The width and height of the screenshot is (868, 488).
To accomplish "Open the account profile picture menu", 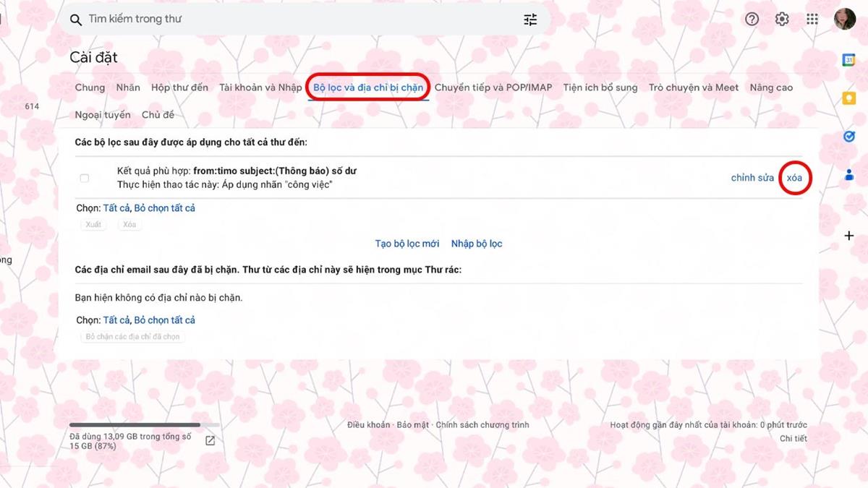I will coord(844,20).
